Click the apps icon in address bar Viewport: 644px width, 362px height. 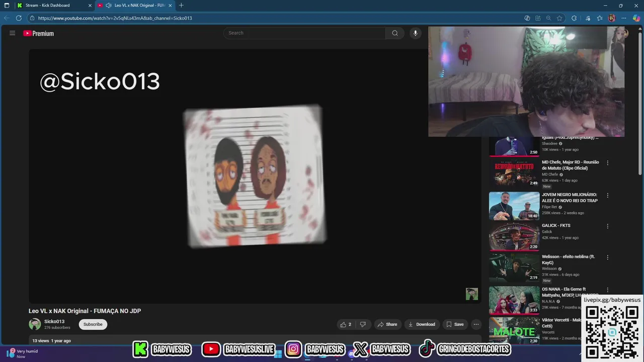pos(538,18)
